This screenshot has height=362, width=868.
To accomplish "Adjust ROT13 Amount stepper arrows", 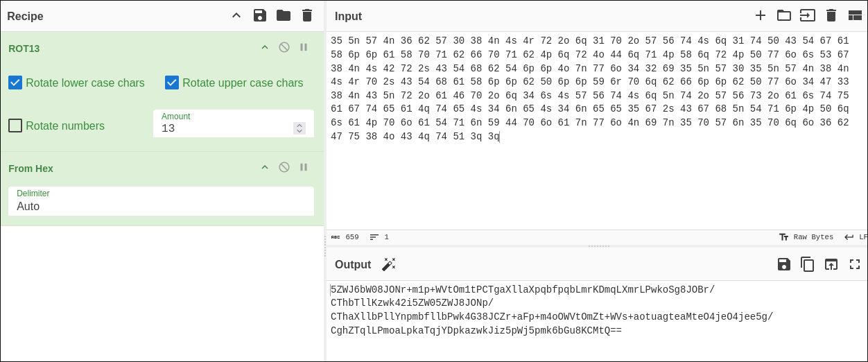I will pyautogui.click(x=300, y=128).
